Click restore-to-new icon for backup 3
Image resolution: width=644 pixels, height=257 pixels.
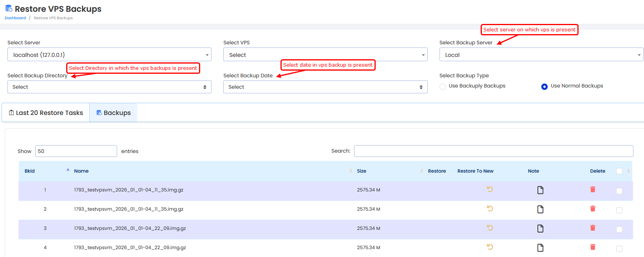point(490,228)
